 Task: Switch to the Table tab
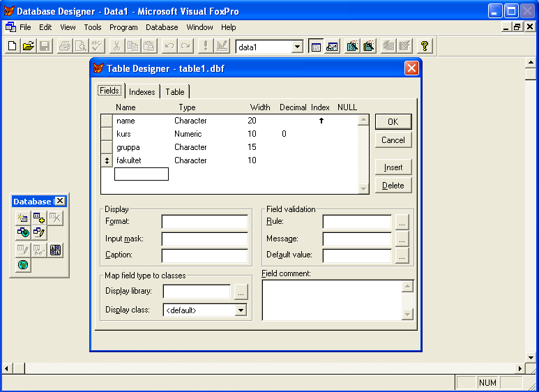175,92
